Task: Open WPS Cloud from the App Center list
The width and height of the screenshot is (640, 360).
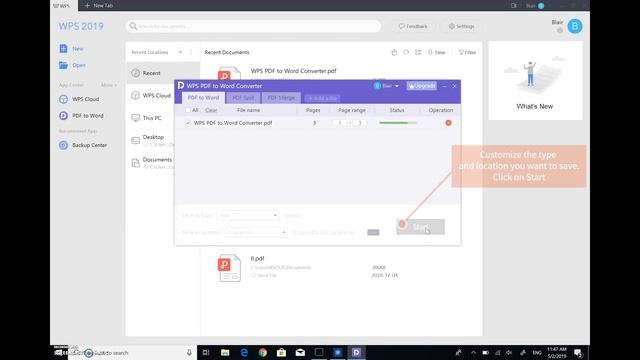Action: coord(79,99)
